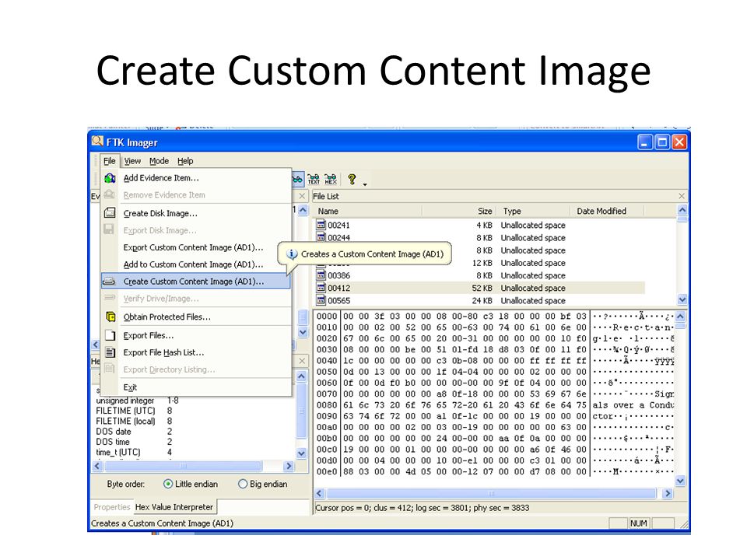The height and width of the screenshot is (560, 747).
Task: Click the FTK Imager title bar icon
Action: click(97, 142)
